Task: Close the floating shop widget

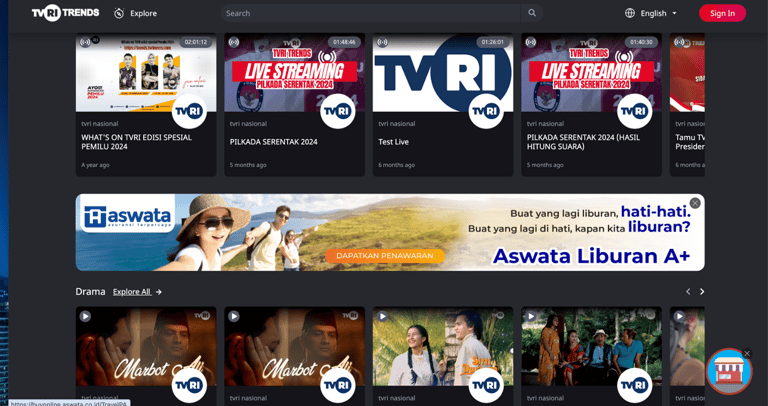Action: click(x=746, y=353)
